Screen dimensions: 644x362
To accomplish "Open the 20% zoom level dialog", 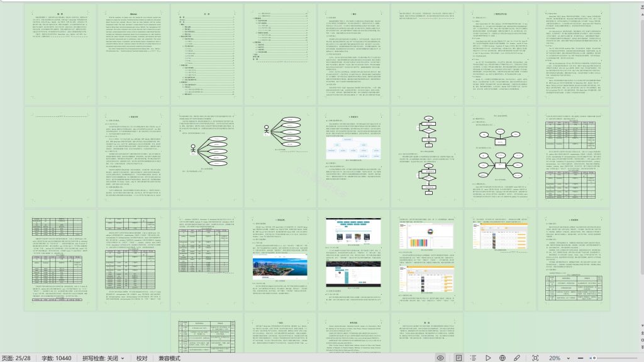I will [x=555, y=358].
